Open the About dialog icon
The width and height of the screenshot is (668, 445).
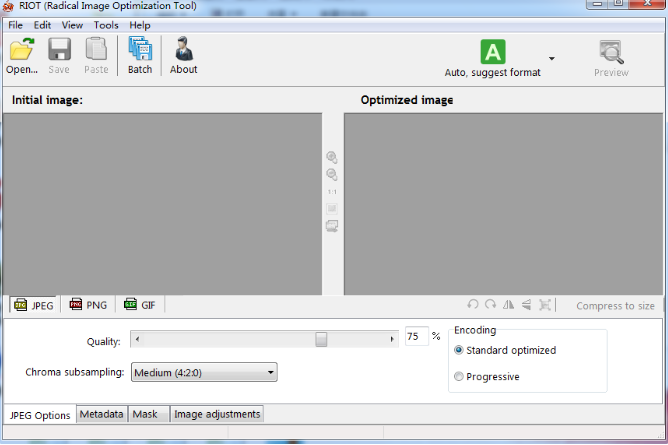click(183, 55)
